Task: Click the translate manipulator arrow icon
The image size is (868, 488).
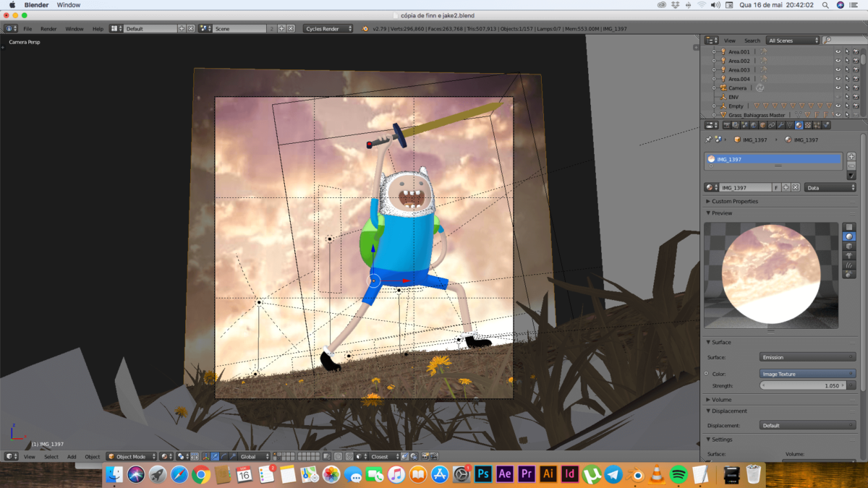Action: tap(215, 457)
